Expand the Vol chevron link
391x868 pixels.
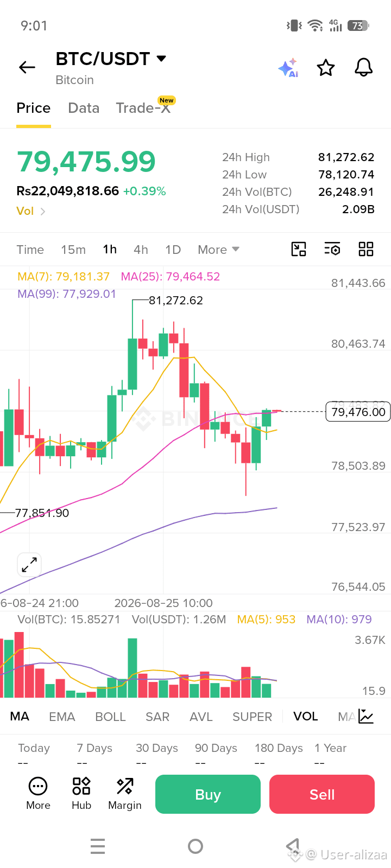click(x=31, y=211)
